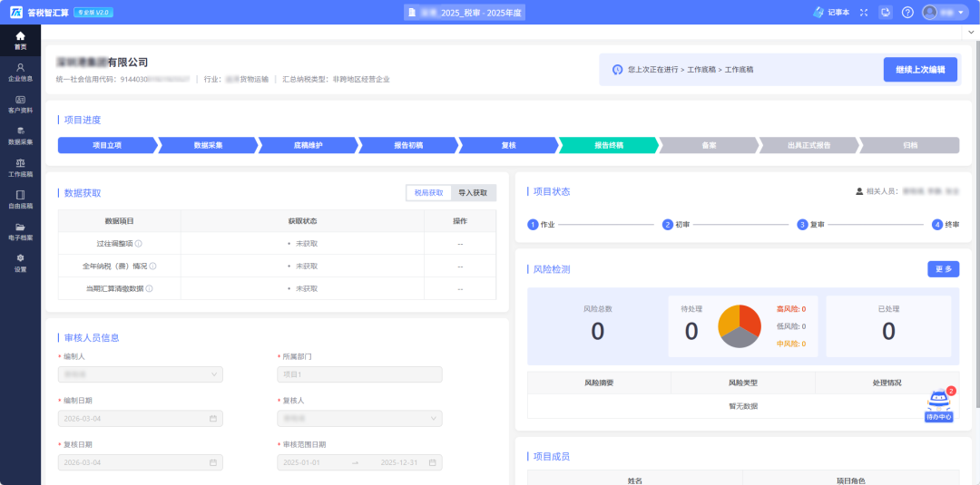Viewport: 980px width, 485px height.
Task: Click the 专业版 V2.0 version badge
Action: 93,13
